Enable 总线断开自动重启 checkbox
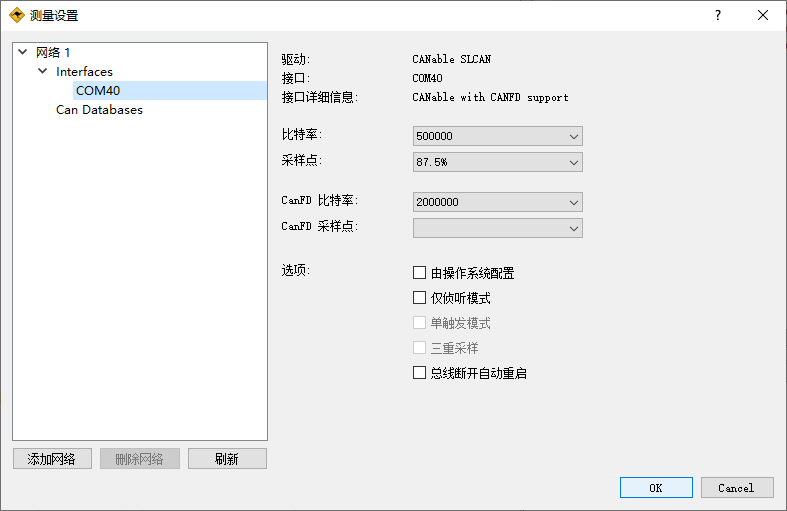787x511 pixels. click(x=420, y=373)
